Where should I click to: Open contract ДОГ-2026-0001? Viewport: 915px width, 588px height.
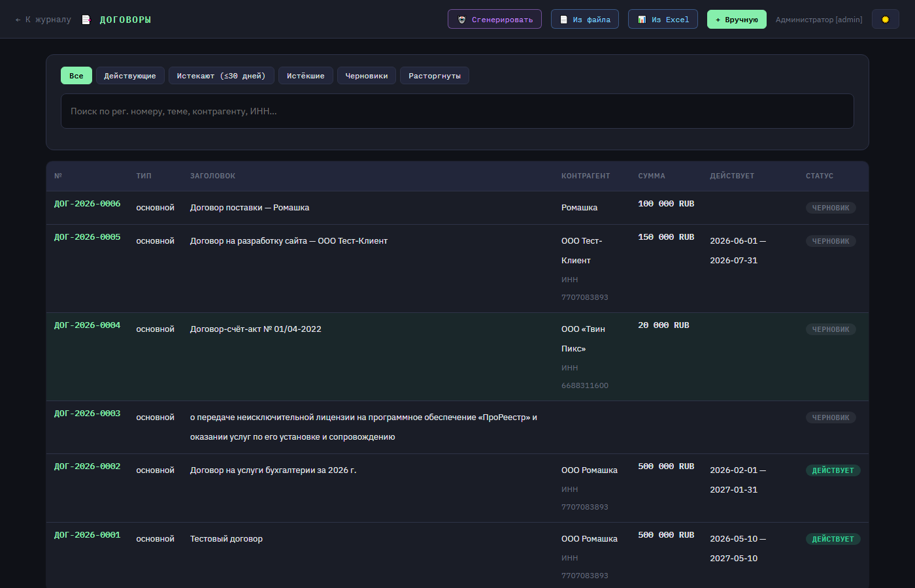[x=87, y=535]
